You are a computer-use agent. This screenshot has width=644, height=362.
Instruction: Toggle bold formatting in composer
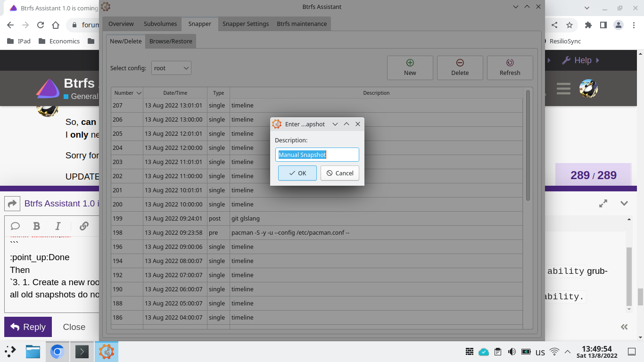(37, 226)
